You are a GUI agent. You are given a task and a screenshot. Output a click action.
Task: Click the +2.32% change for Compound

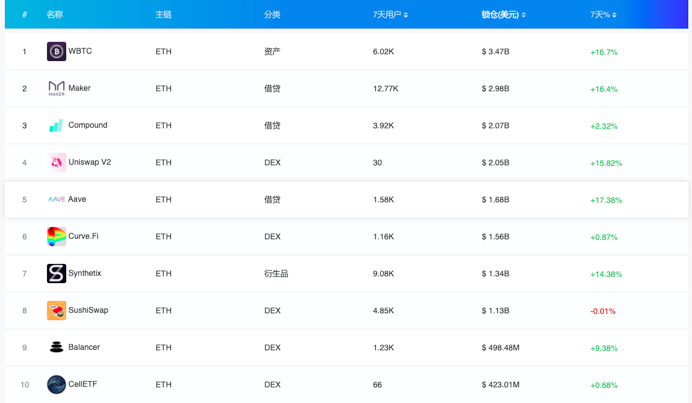[604, 126]
